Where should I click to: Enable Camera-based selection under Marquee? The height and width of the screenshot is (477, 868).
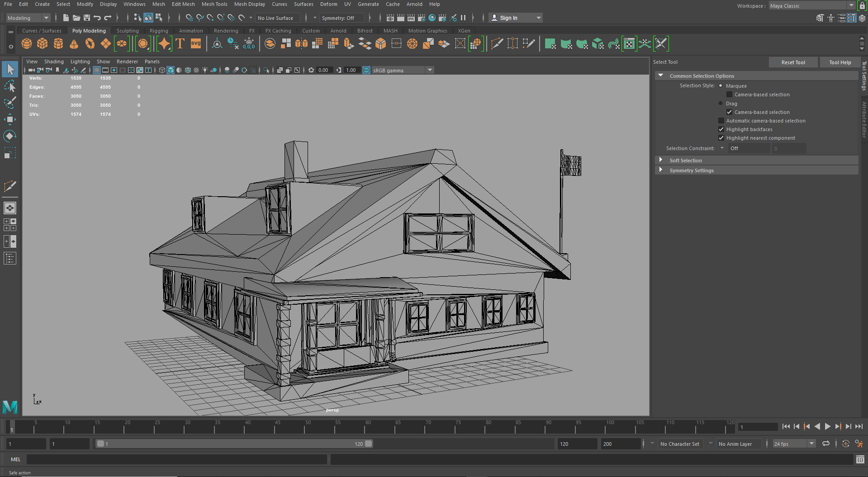pos(729,94)
